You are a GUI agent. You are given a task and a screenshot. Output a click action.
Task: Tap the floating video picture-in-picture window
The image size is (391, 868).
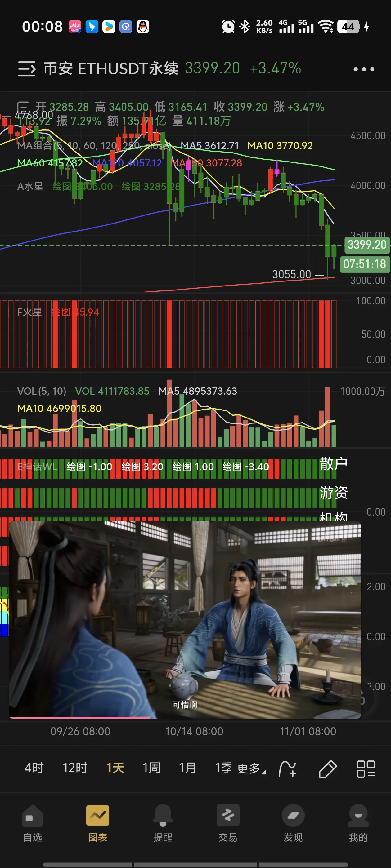pyautogui.click(x=185, y=620)
